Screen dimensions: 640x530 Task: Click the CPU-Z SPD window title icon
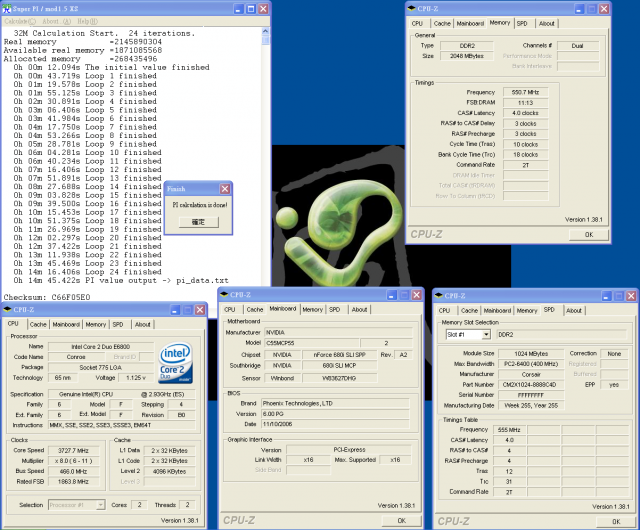point(439,295)
